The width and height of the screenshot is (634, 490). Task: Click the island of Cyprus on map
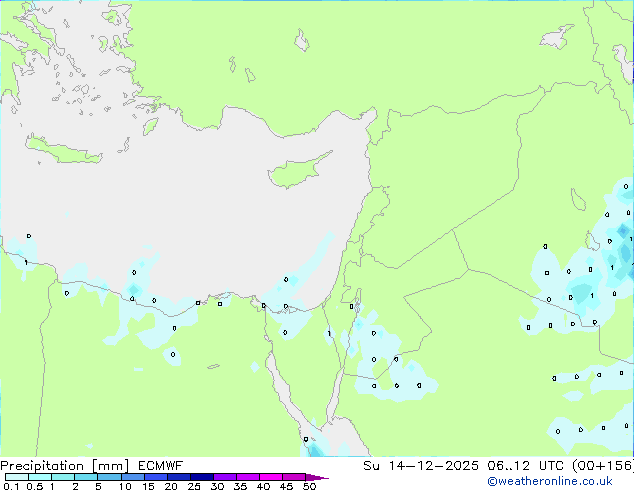click(x=297, y=171)
